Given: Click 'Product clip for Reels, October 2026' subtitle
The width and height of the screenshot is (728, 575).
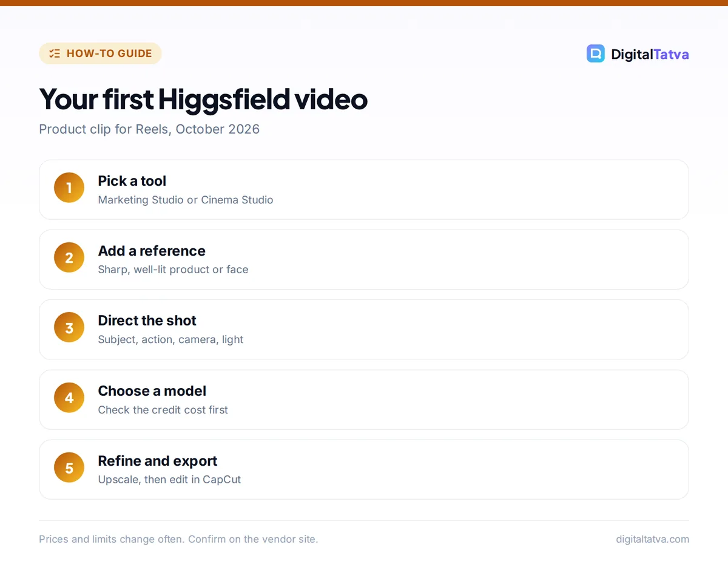Looking at the screenshot, I should click(149, 129).
